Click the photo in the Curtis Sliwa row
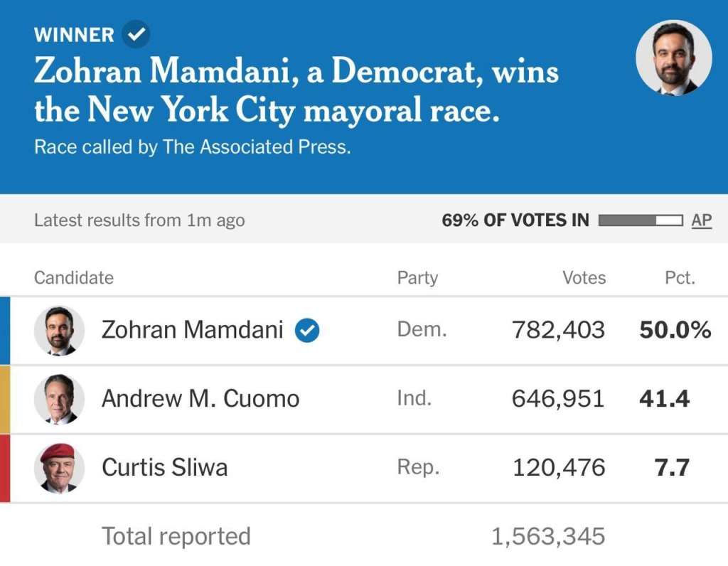The image size is (728, 566). coord(59,468)
